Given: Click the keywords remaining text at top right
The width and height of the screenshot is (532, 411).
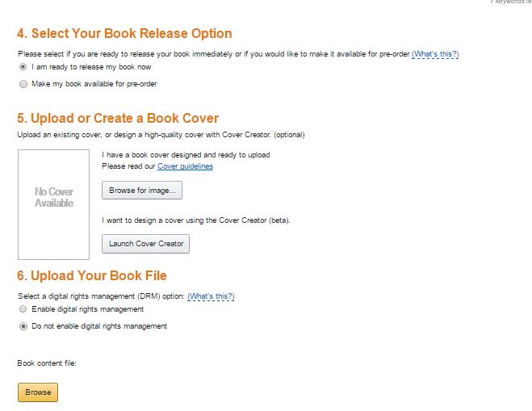Looking at the screenshot, I should click(x=511, y=2).
